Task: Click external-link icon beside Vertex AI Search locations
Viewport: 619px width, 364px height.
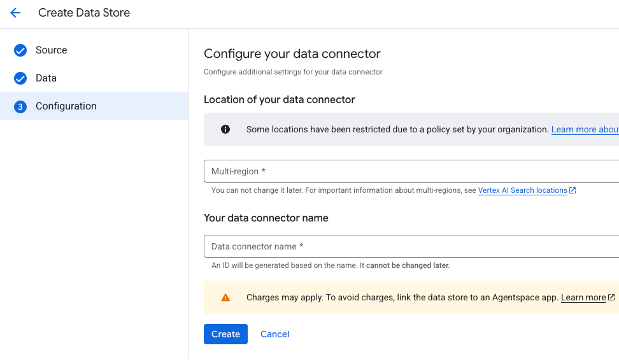Action: coord(573,190)
